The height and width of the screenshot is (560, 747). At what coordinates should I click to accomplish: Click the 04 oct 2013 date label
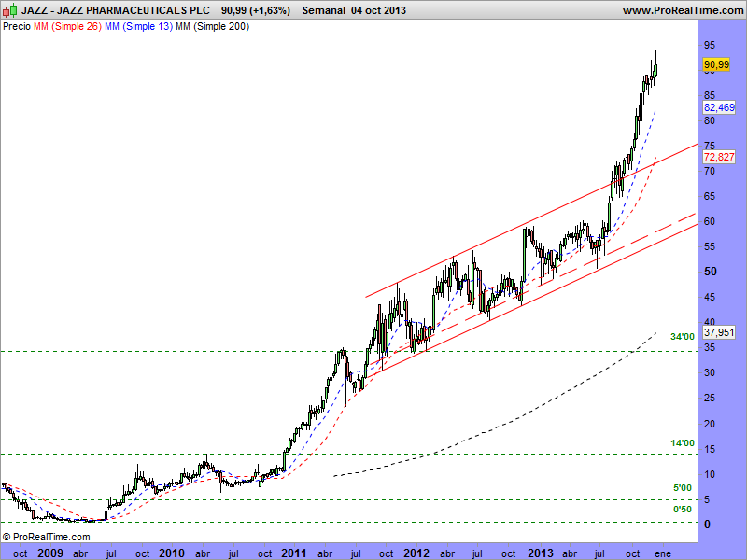379,10
